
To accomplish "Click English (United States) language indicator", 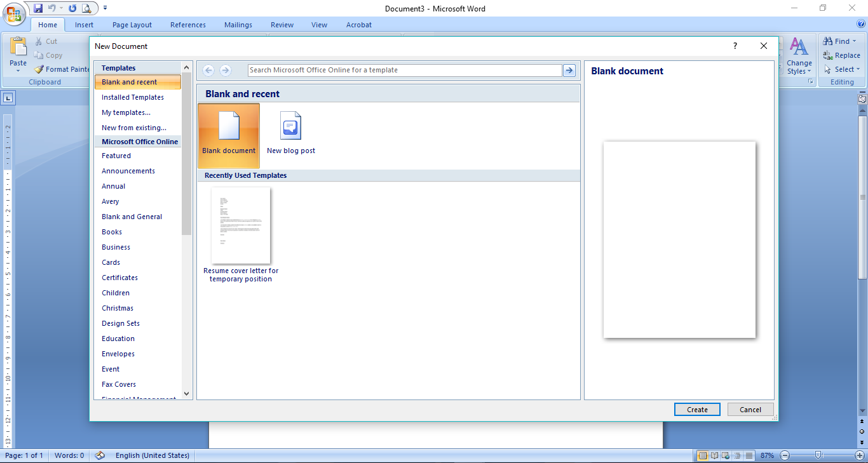I will (153, 455).
